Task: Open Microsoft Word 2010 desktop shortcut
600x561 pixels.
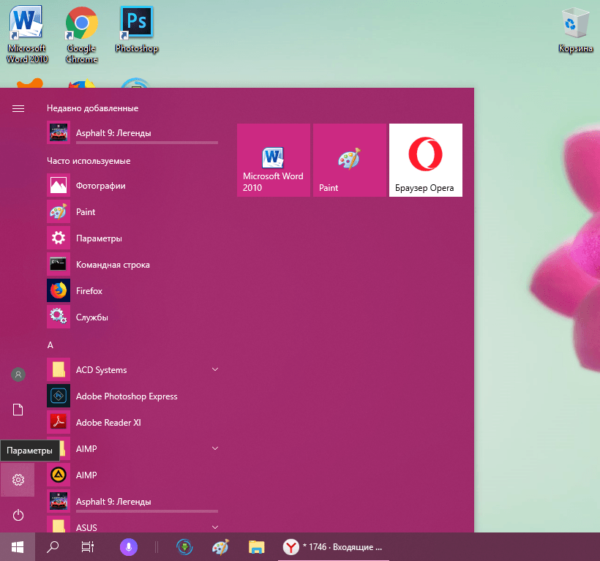Action: click(27, 35)
